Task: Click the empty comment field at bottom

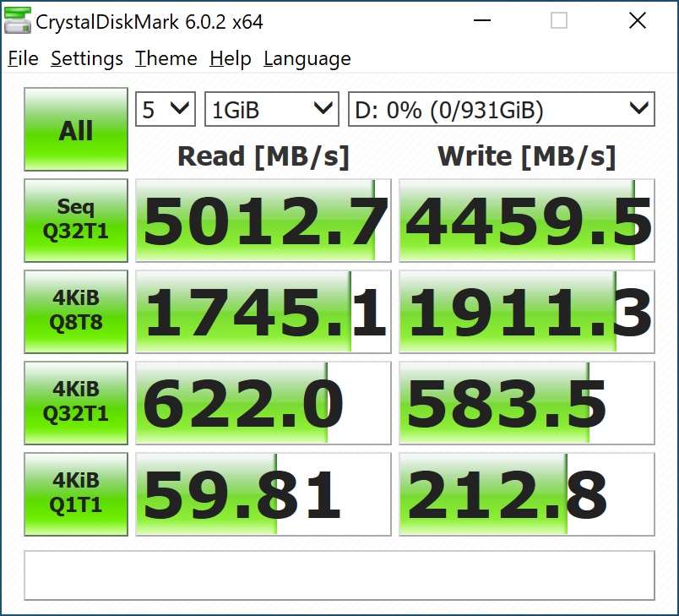Action: [x=339, y=575]
